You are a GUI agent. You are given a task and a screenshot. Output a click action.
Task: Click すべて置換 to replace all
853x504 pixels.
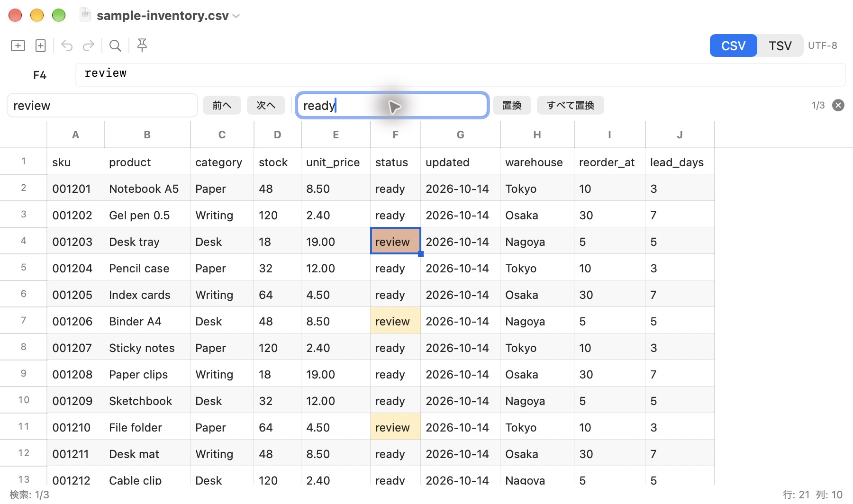tap(571, 105)
